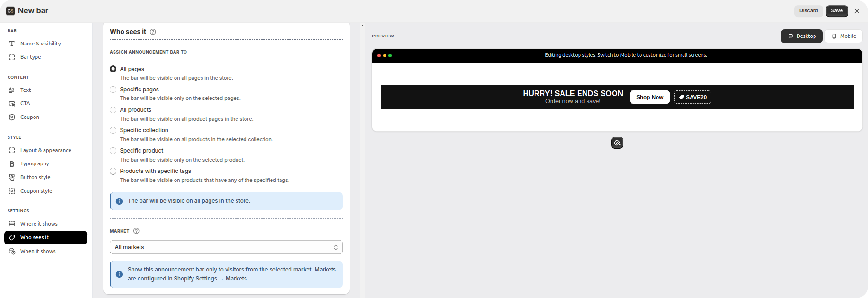Click the app logo next to New bar
Screen dimensions: 868x298
pyautogui.click(x=10, y=11)
